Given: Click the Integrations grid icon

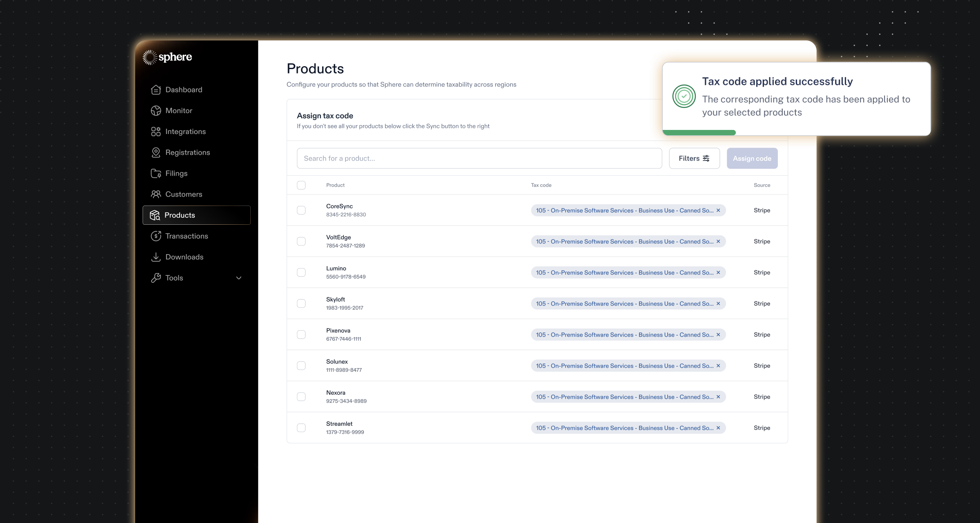Looking at the screenshot, I should click(156, 132).
